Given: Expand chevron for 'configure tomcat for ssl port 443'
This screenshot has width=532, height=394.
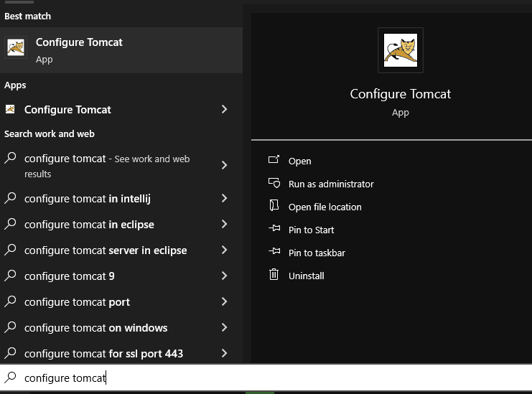Looking at the screenshot, I should click(x=224, y=353).
